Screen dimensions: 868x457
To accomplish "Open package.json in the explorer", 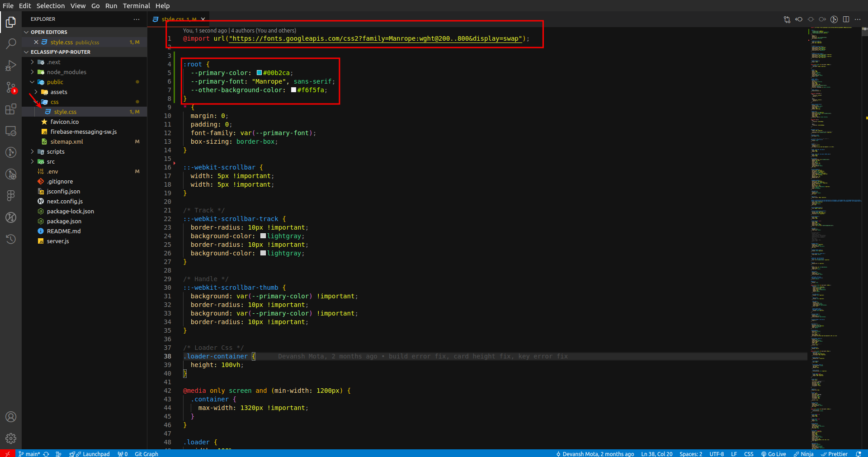I will [x=64, y=221].
